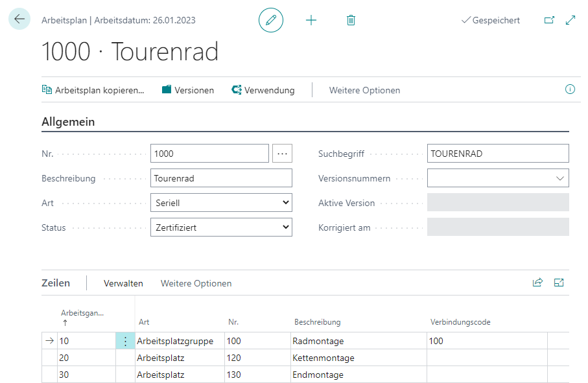Screen dimensions: 588x383
Task: Click the pencil edit icon
Action: [271, 20]
